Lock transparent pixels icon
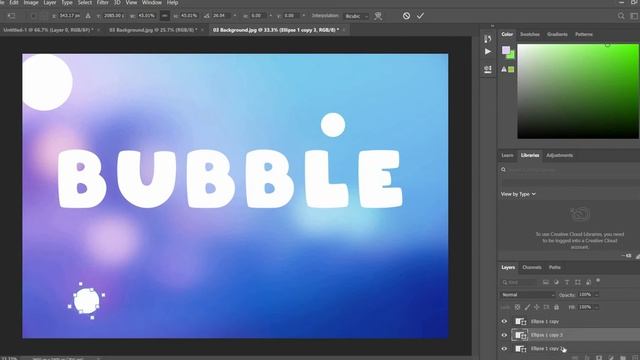Image resolution: width=640 pixels, height=360 pixels. (x=517, y=307)
